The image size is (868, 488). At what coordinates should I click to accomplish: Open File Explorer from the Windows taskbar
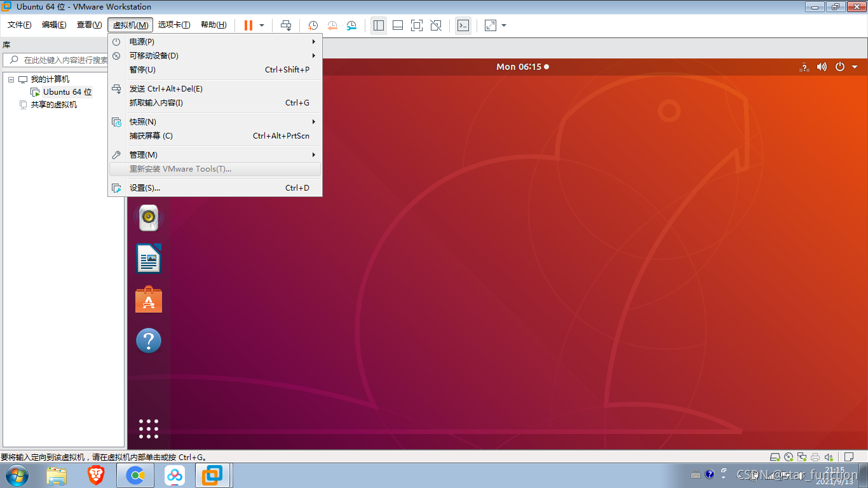coord(57,475)
